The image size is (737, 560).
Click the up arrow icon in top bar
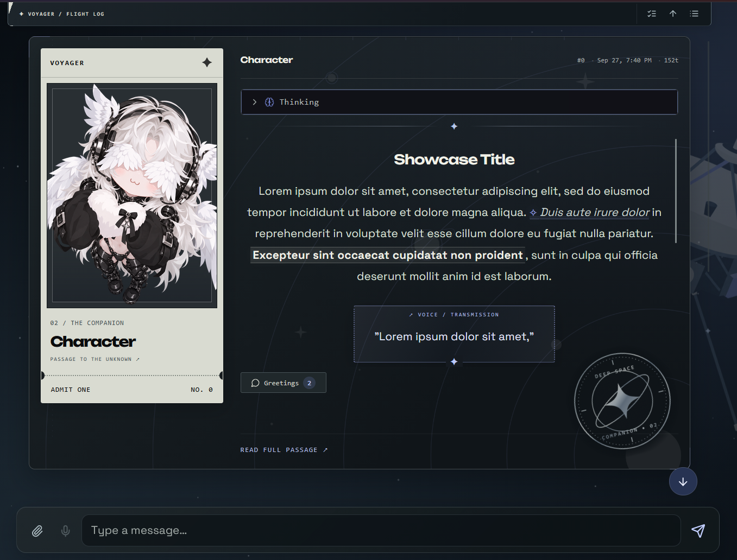(x=673, y=14)
